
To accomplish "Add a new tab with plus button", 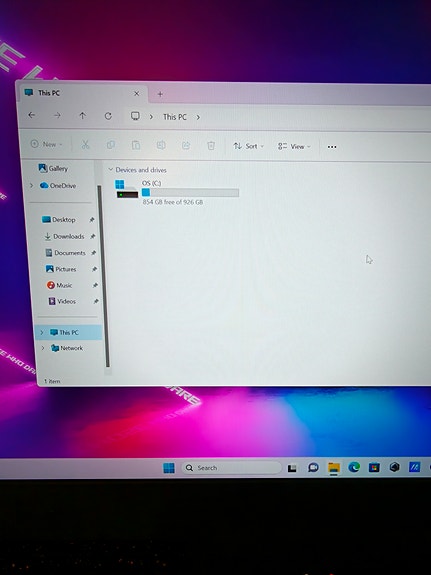I will (160, 94).
